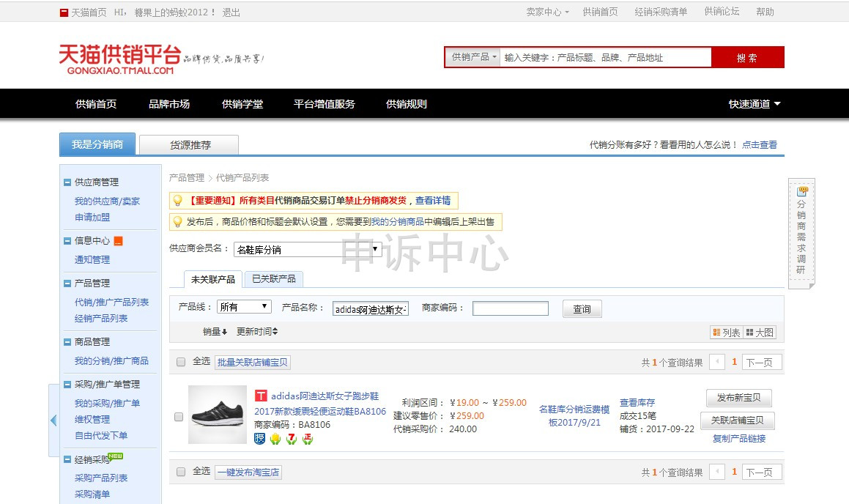The height and width of the screenshot is (504, 849).
Task: Click 发布新宝贝 button
Action: point(738,398)
